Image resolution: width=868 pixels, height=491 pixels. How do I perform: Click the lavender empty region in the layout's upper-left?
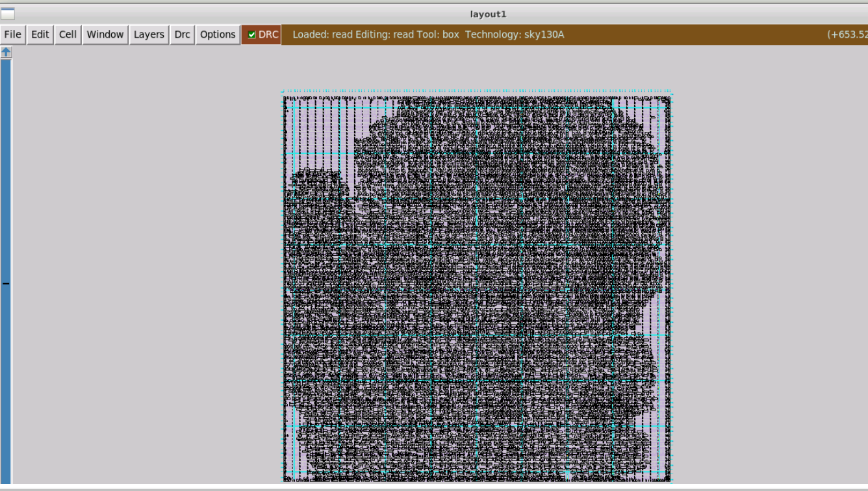(x=322, y=136)
